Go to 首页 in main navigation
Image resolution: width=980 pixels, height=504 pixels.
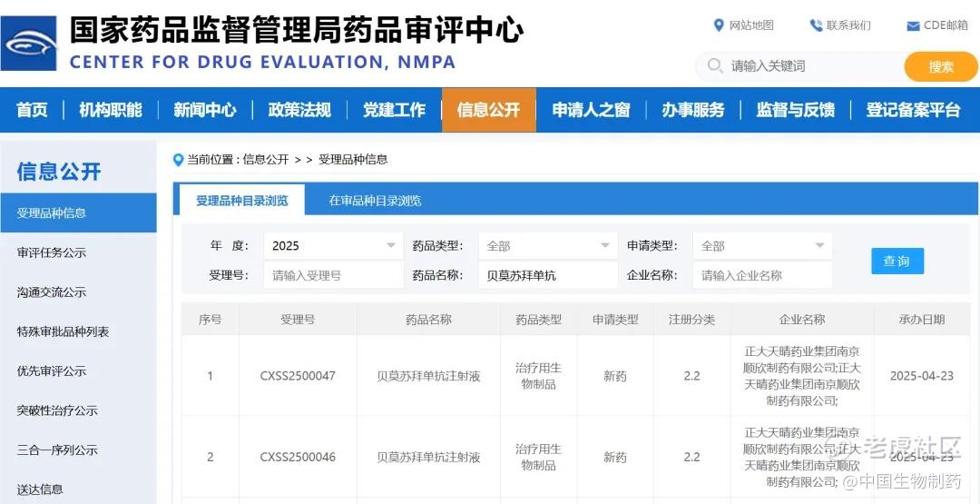point(32,110)
